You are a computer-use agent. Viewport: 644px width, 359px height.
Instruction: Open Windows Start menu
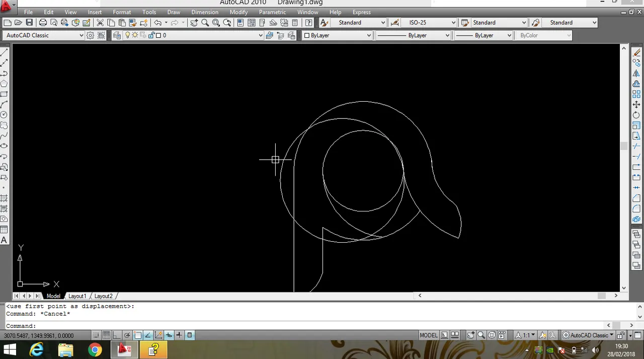(10, 349)
